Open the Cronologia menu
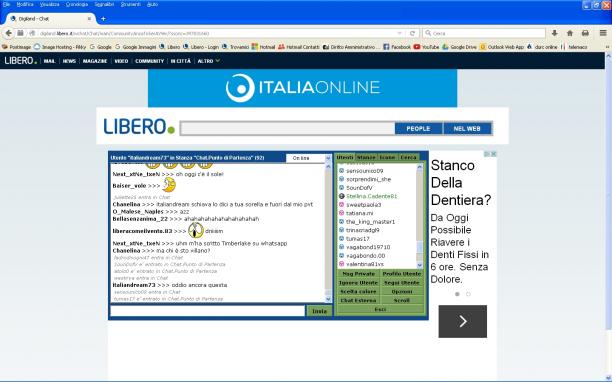Image resolution: width=612 pixels, height=382 pixels. (77, 4)
